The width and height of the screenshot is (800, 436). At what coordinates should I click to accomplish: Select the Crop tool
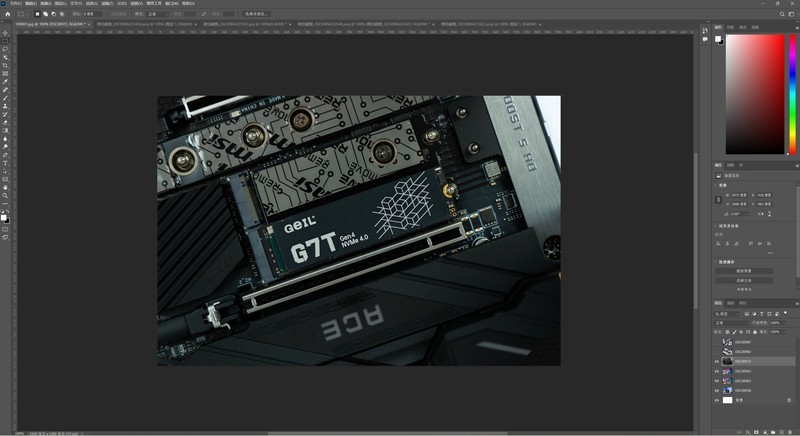[x=6, y=66]
